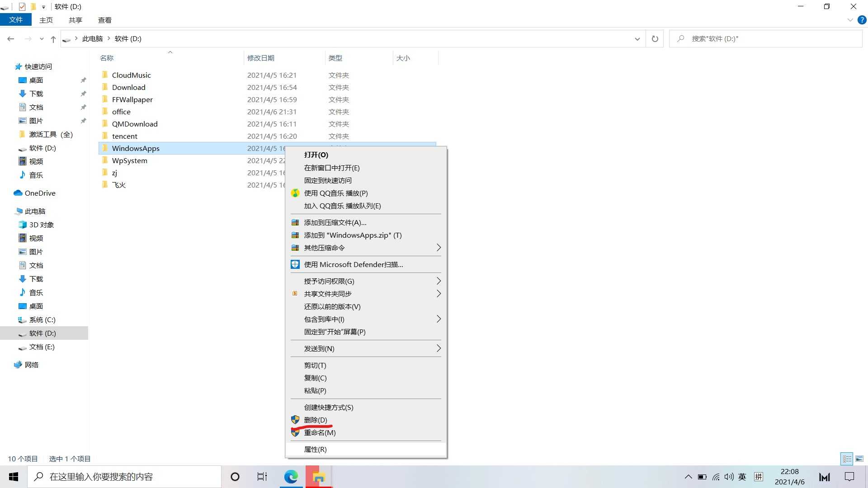Expand the 发送到 submenu arrow
This screenshot has height=488, width=868.
(438, 348)
